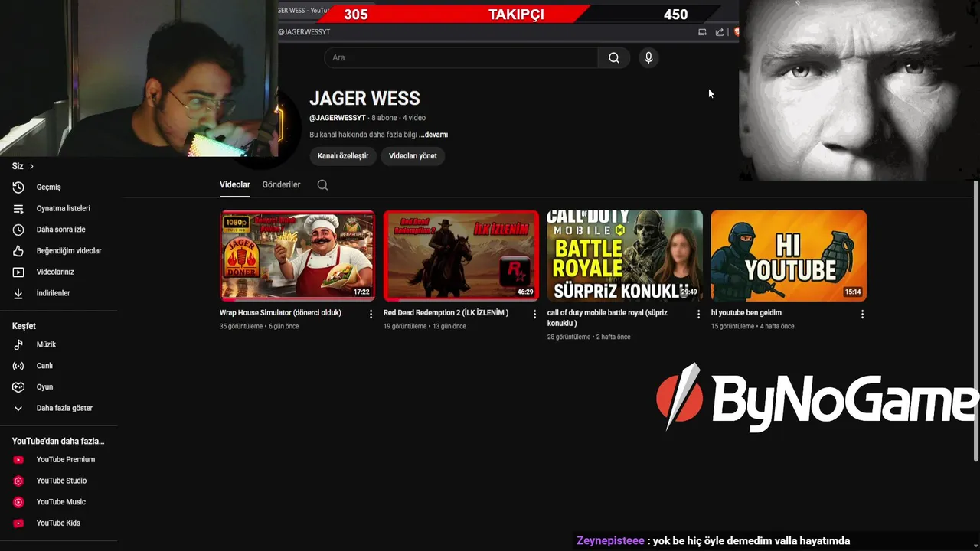This screenshot has width=980, height=551.
Task: Open hi youtube ben geldim title link
Action: 746,312
